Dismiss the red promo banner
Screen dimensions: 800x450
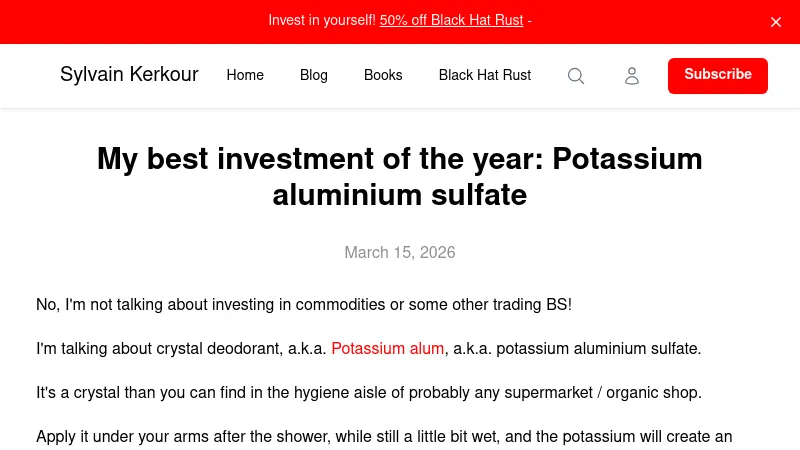(776, 22)
